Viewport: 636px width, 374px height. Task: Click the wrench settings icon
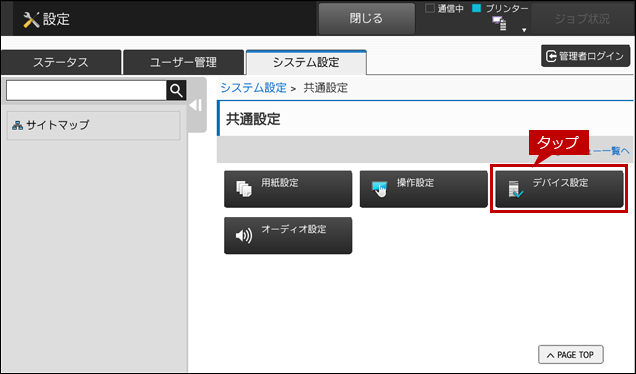[31, 19]
